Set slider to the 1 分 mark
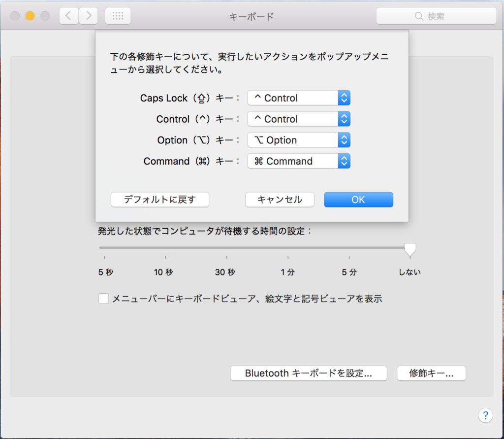504x439 pixels. click(x=288, y=248)
